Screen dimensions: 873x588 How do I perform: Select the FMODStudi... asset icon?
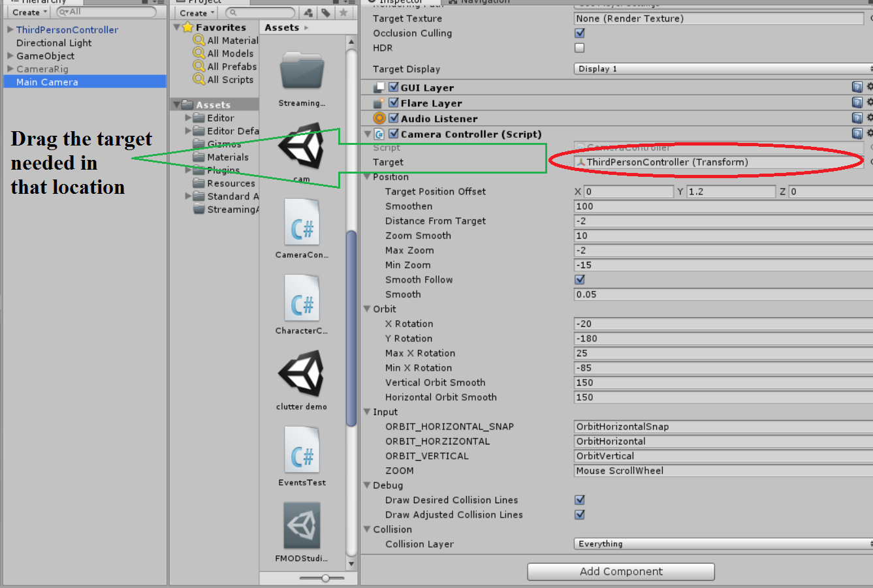pyautogui.click(x=302, y=525)
